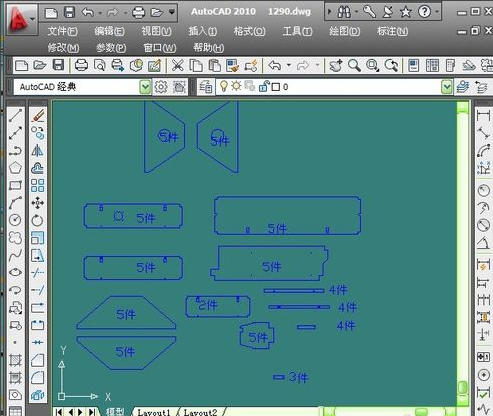The width and height of the screenshot is (493, 416).
Task: Toggle layer 0 lock padlock icon
Action: [x=264, y=86]
